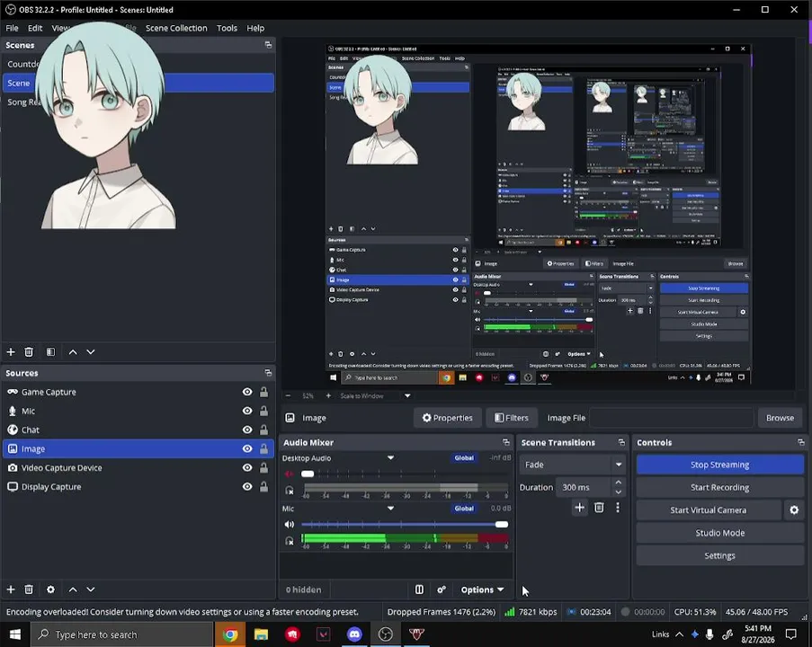
Task: Open the audio mixer Options dropdown
Action: point(482,589)
